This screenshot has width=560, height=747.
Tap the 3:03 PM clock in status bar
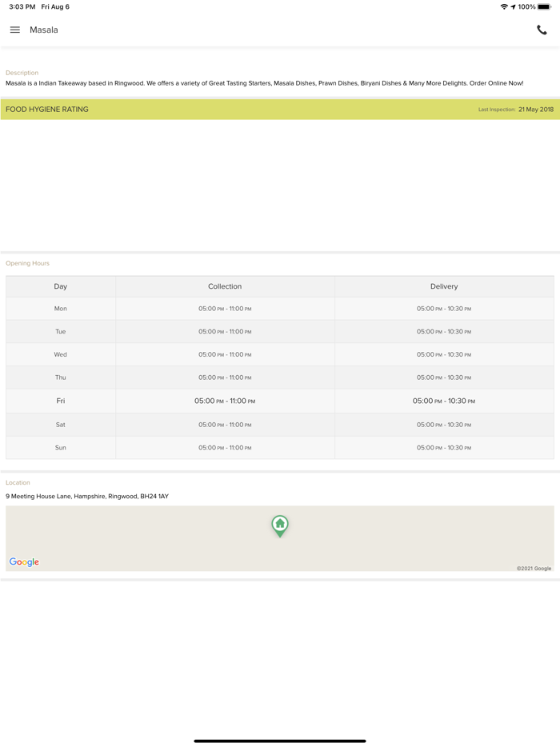click(22, 6)
